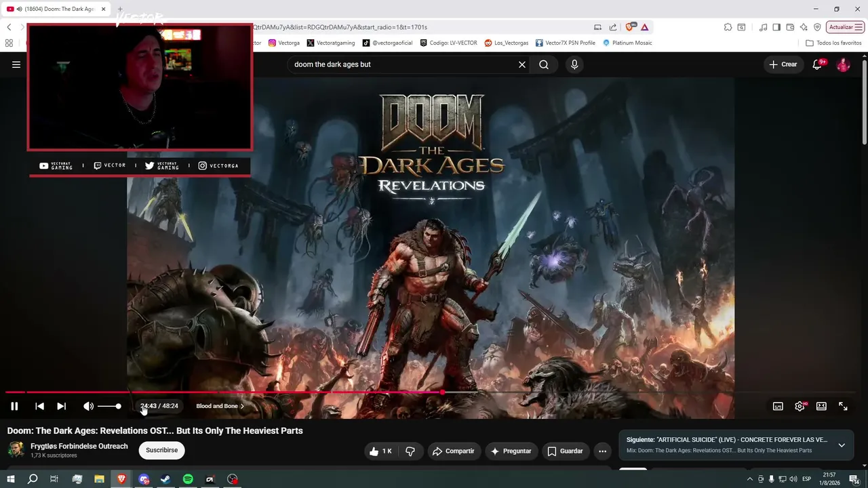Screen dimensions: 868x488
Task: Open YouTube notifications bell
Action: point(818,64)
